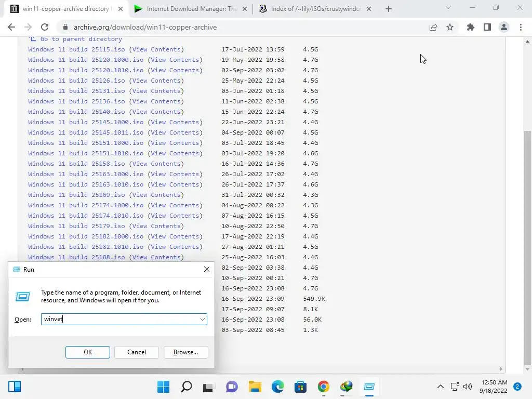Open Windows 11 build 25145.1011.iso link
Screen dimensions: 532x399
tap(86, 132)
